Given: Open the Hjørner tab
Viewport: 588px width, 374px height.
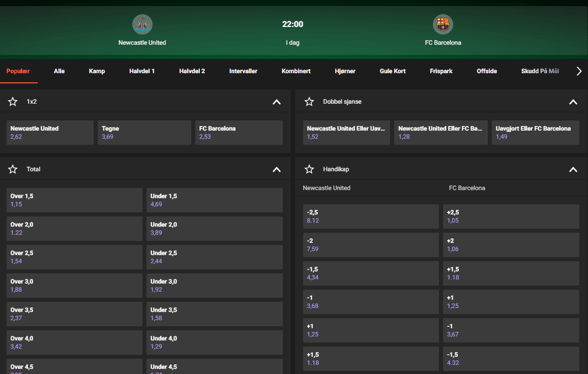Looking at the screenshot, I should 345,71.
